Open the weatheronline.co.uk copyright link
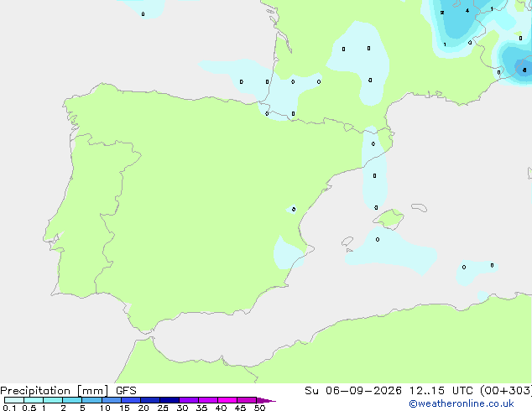This screenshot has height=411, width=532. click(x=462, y=403)
